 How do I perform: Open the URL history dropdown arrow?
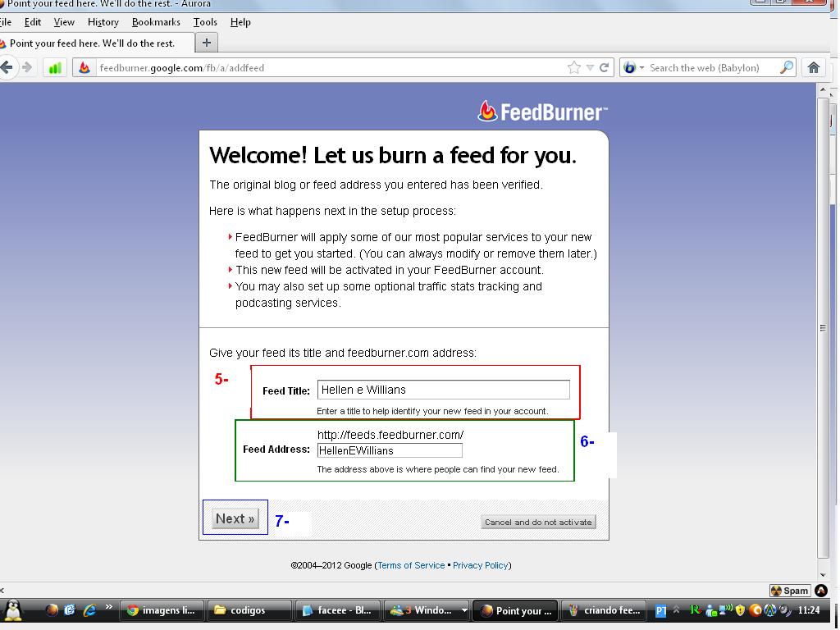pos(590,67)
